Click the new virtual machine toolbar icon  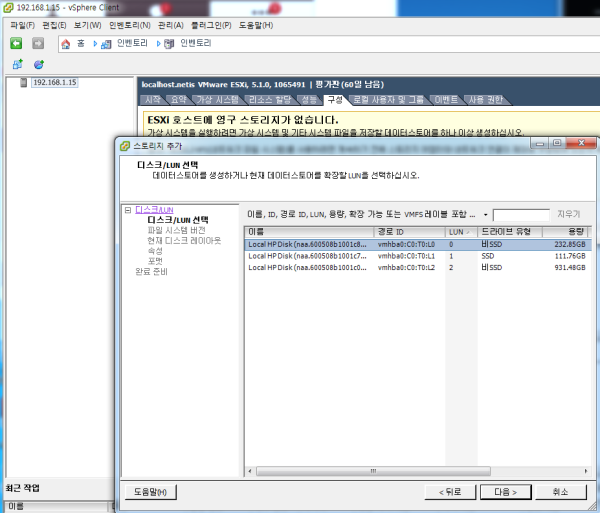pyautogui.click(x=18, y=64)
